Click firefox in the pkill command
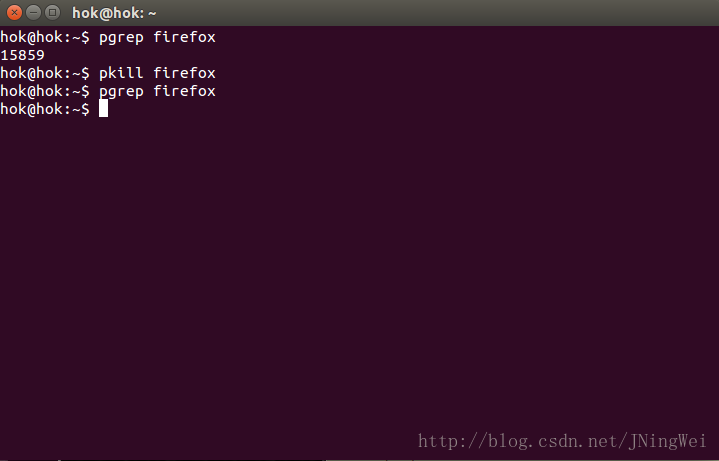 tap(184, 73)
